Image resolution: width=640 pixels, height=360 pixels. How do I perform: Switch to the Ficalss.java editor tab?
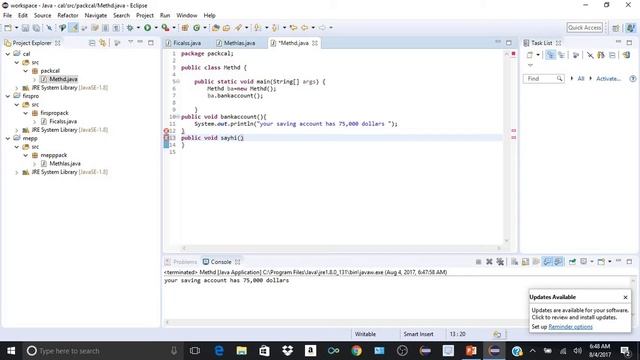(187, 43)
